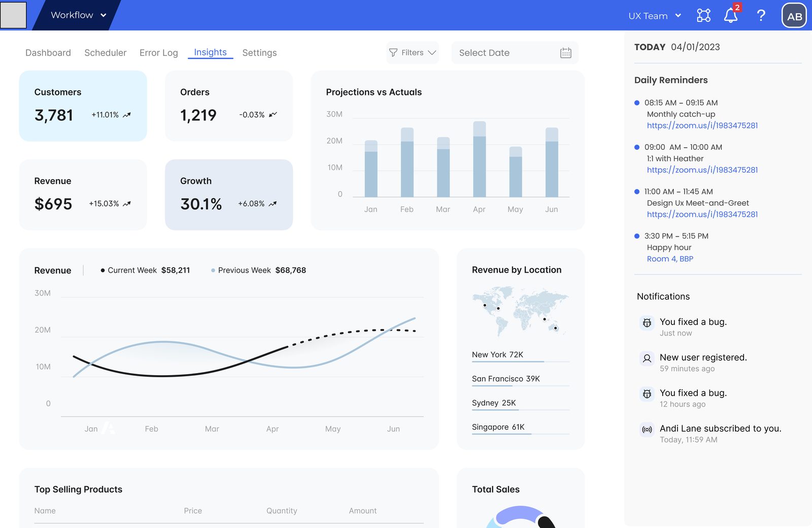The width and height of the screenshot is (812, 528).
Task: Click the Apr bar in Projections vs Actuals
Action: click(x=479, y=159)
